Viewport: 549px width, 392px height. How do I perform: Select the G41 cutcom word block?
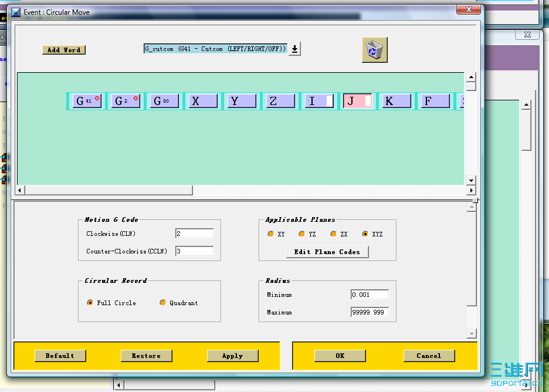[87, 101]
